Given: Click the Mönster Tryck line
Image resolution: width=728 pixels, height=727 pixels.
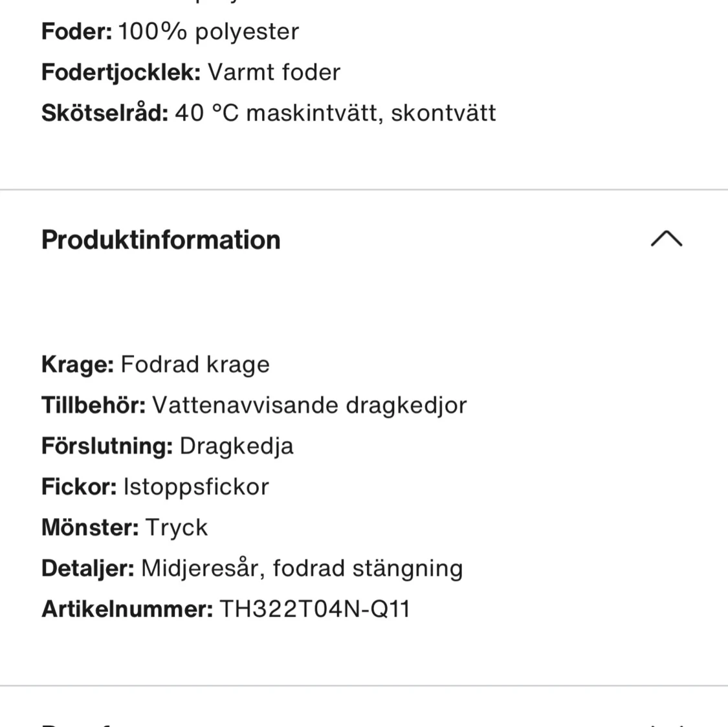Looking at the screenshot, I should (125, 528).
